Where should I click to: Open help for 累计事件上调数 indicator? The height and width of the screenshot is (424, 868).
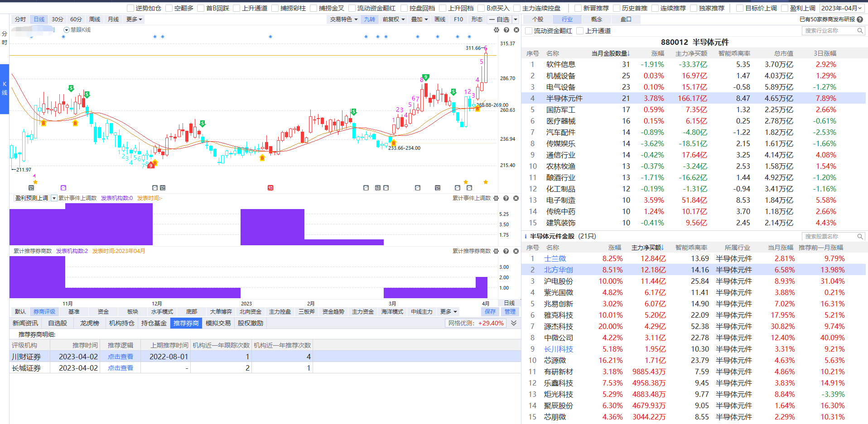point(506,198)
